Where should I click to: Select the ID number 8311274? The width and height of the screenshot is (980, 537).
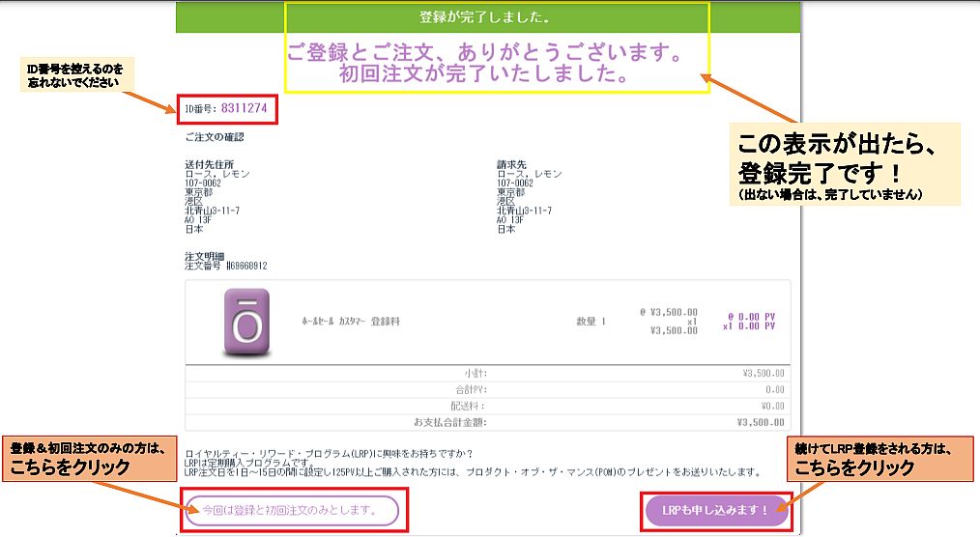tap(244, 108)
